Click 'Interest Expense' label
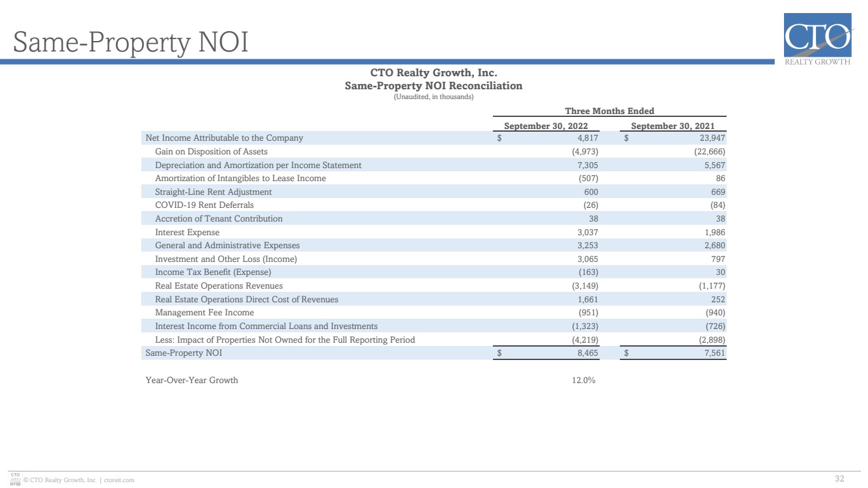The height and width of the screenshot is (488, 868). (x=187, y=232)
